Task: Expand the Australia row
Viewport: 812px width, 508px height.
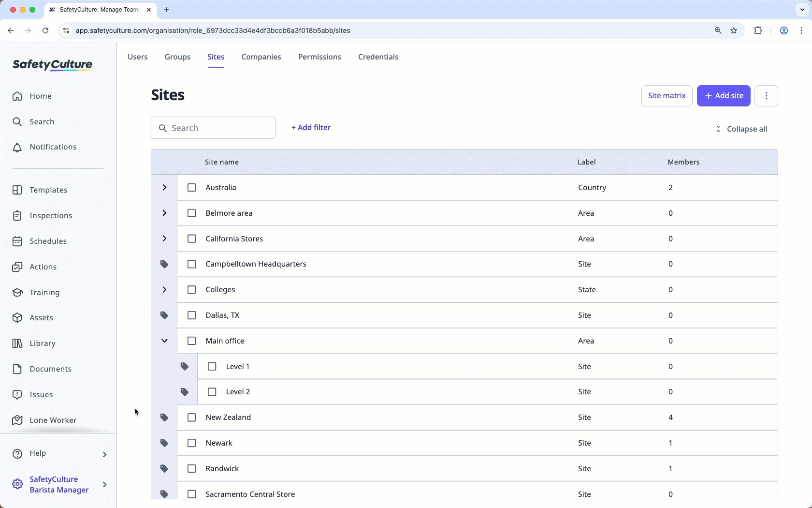Action: click(x=164, y=187)
